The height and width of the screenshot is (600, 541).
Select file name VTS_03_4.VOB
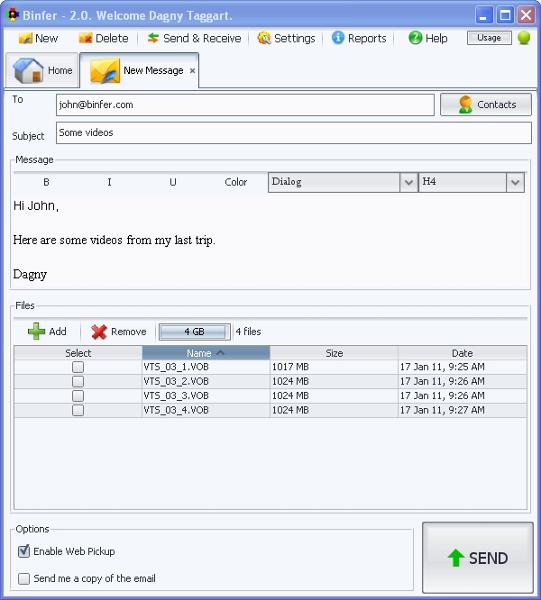tap(176, 410)
